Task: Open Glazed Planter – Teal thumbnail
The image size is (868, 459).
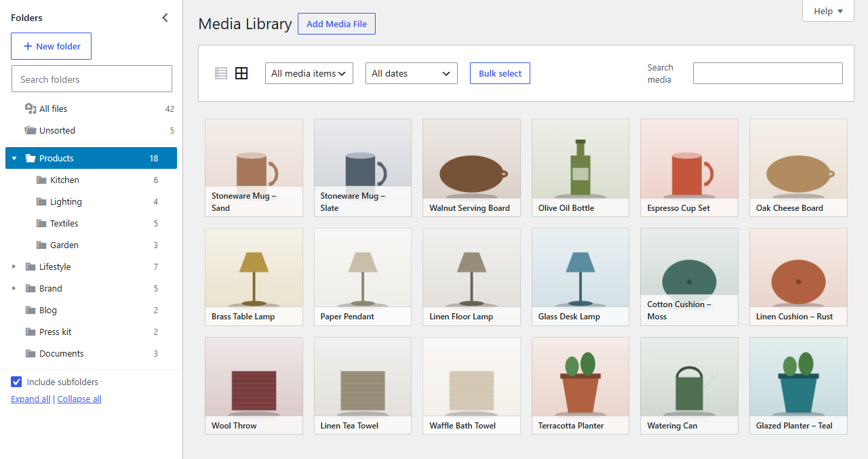Action: tap(798, 386)
